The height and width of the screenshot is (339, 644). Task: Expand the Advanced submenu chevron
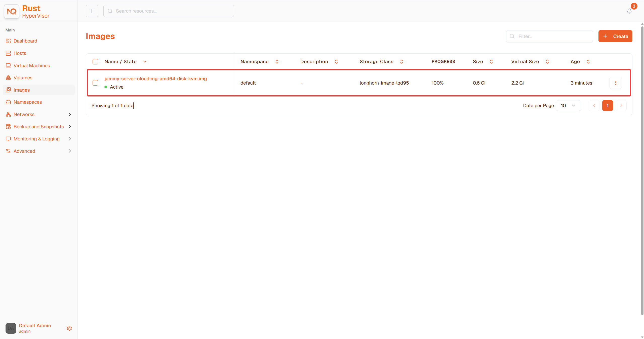coord(70,151)
